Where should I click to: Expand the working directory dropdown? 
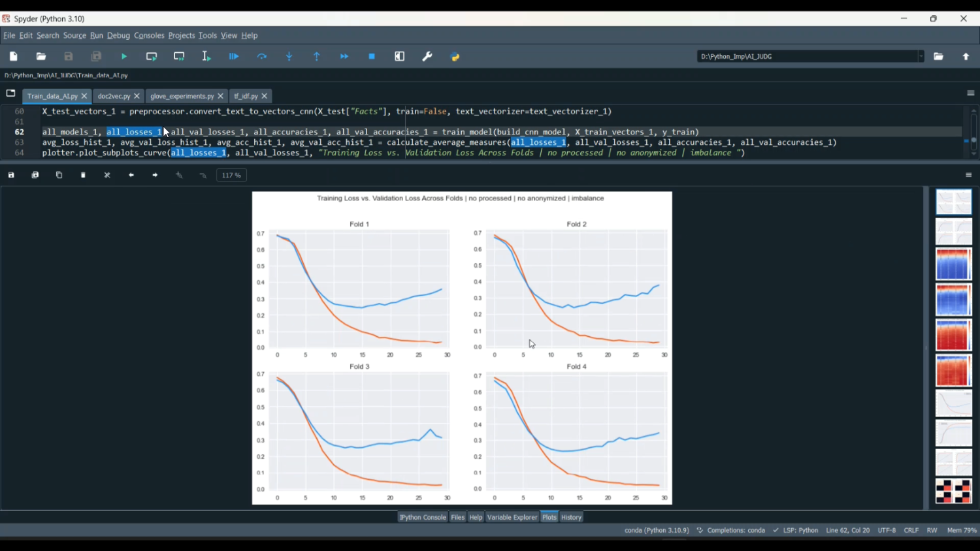pos(921,57)
